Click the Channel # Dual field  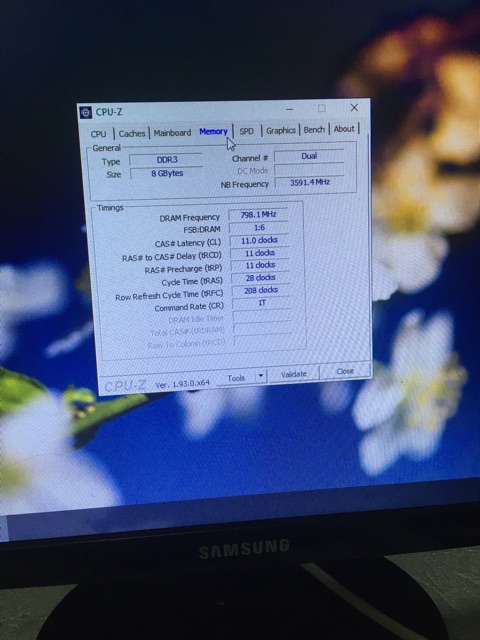(309, 156)
